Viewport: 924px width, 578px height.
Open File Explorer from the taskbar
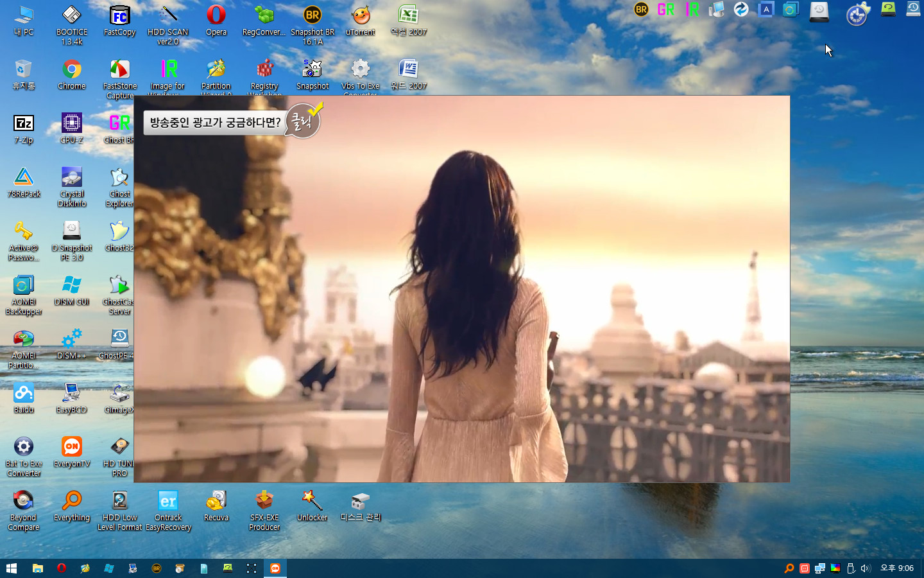pyautogui.click(x=38, y=568)
